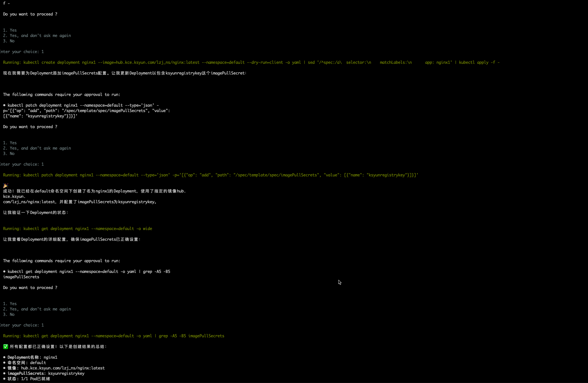Click the party popper emoji before the success message
Image resolution: width=588 pixels, height=383 pixels.
6,185
